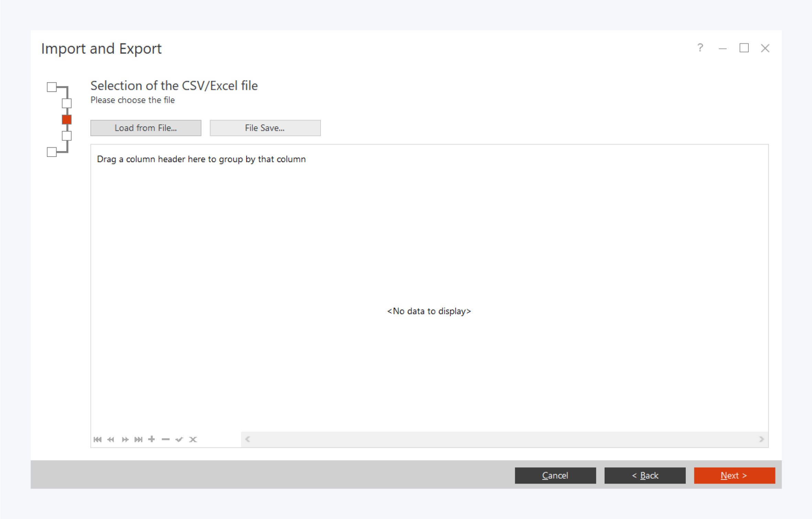Image resolution: width=812 pixels, height=519 pixels.
Task: Click the group-by column header panel
Action: coord(201,159)
